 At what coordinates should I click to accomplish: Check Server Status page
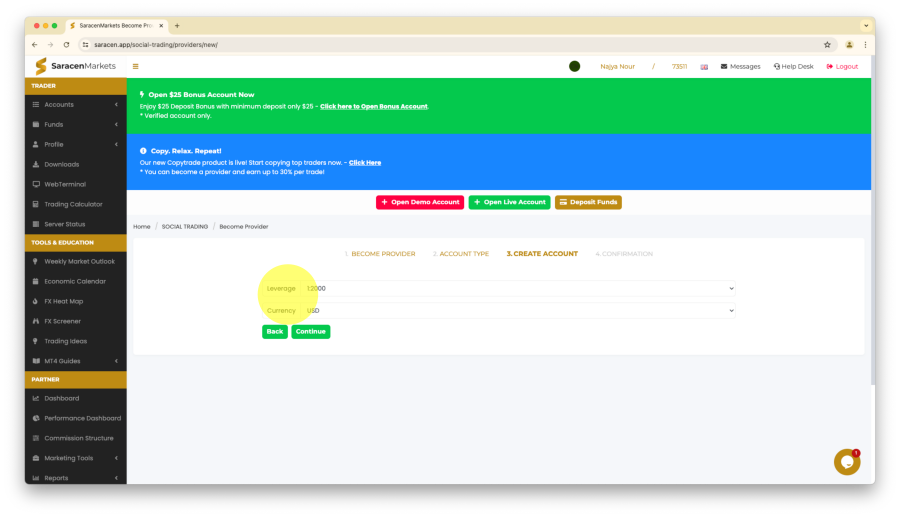point(75,224)
